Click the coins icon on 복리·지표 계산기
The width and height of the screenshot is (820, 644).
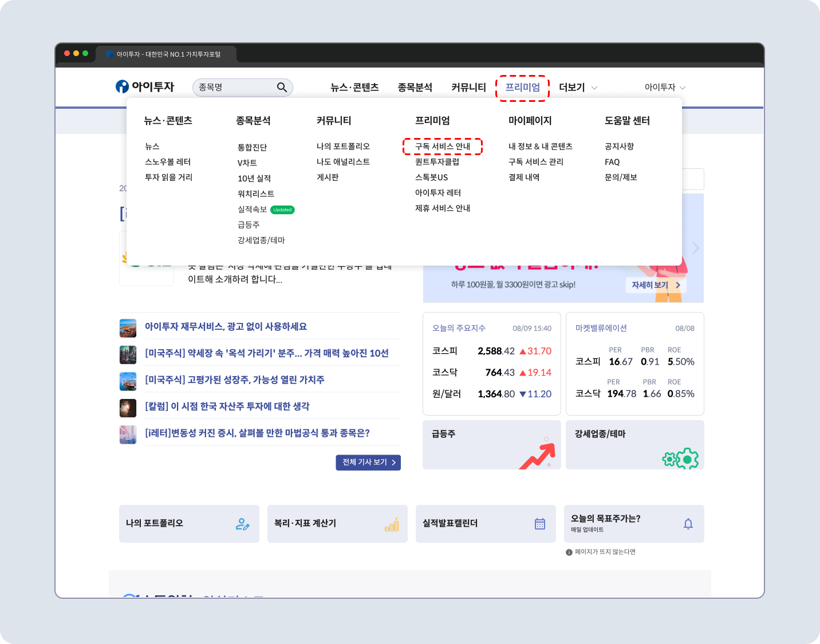coord(392,524)
